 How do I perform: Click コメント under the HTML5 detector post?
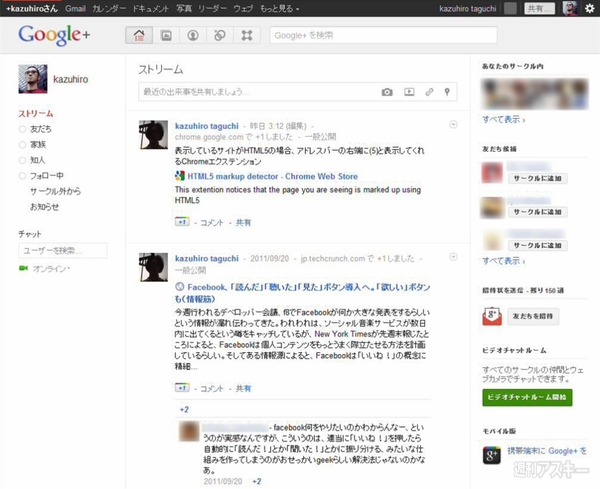pyautogui.click(x=212, y=222)
